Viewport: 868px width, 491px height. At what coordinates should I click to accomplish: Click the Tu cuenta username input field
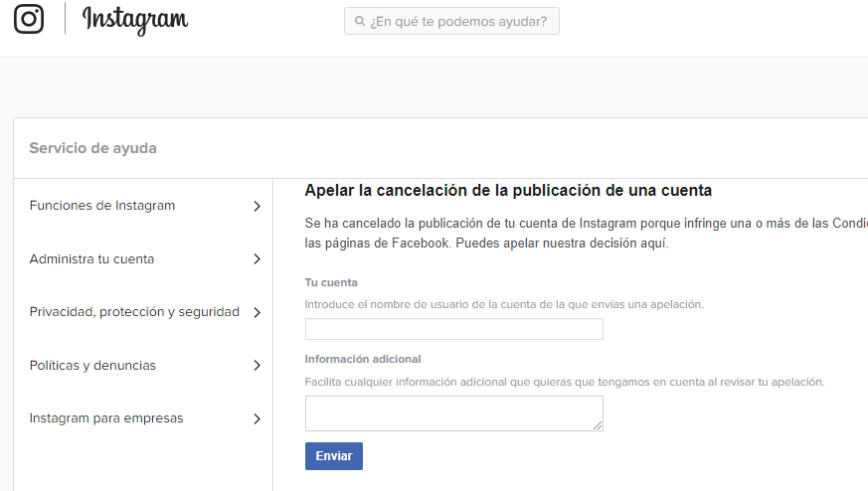click(454, 329)
